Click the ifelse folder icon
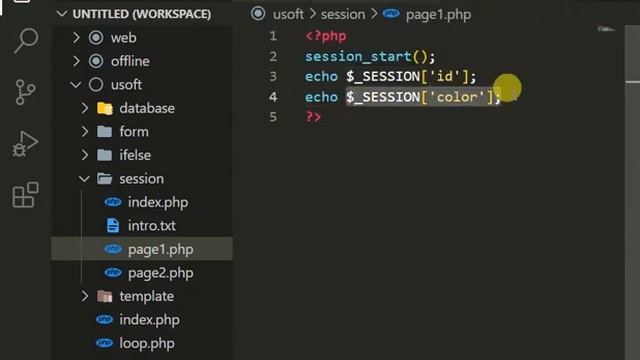The width and height of the screenshot is (640, 360). point(104,155)
